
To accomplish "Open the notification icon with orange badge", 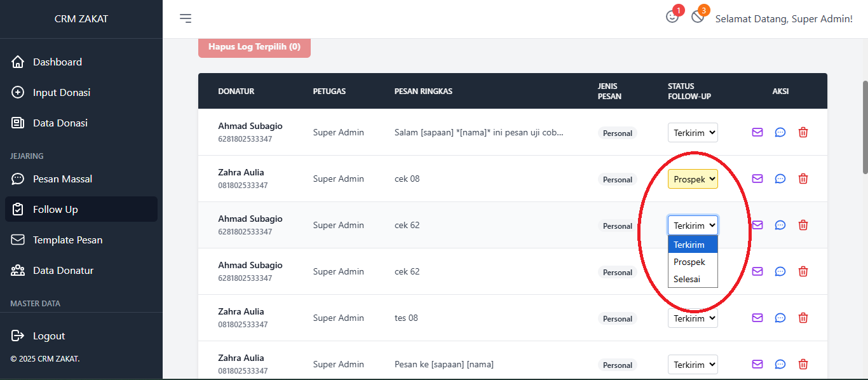I will click(698, 17).
